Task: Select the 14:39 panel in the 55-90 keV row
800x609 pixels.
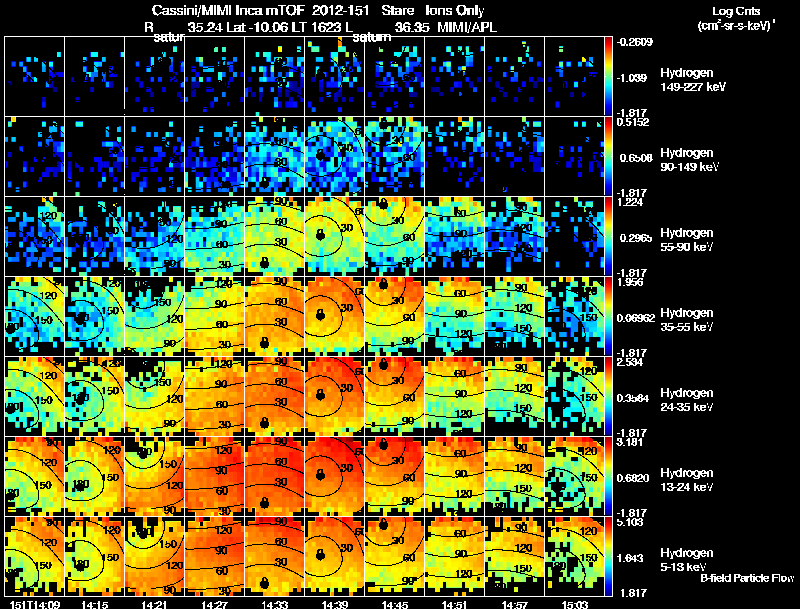Action: click(335, 237)
